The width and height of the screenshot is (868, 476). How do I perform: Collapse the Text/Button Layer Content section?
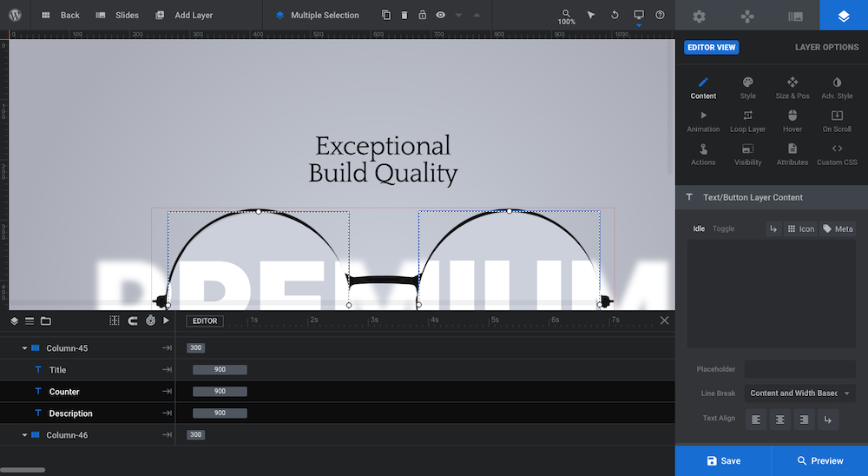pos(772,197)
